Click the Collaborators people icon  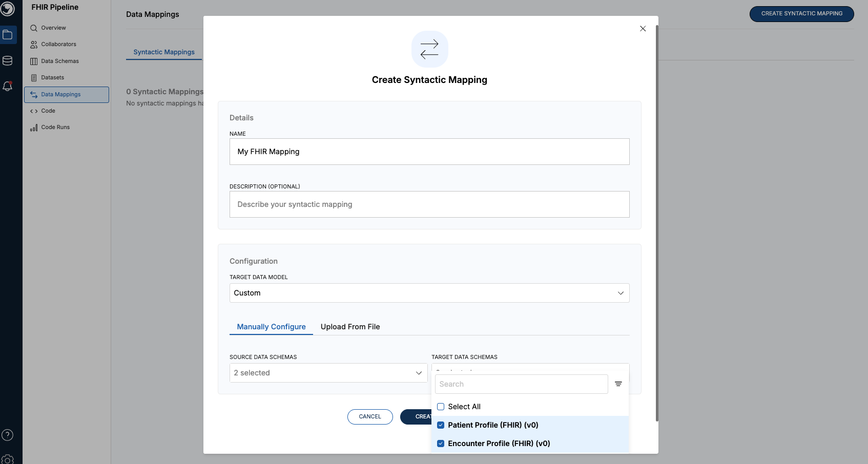(34, 45)
